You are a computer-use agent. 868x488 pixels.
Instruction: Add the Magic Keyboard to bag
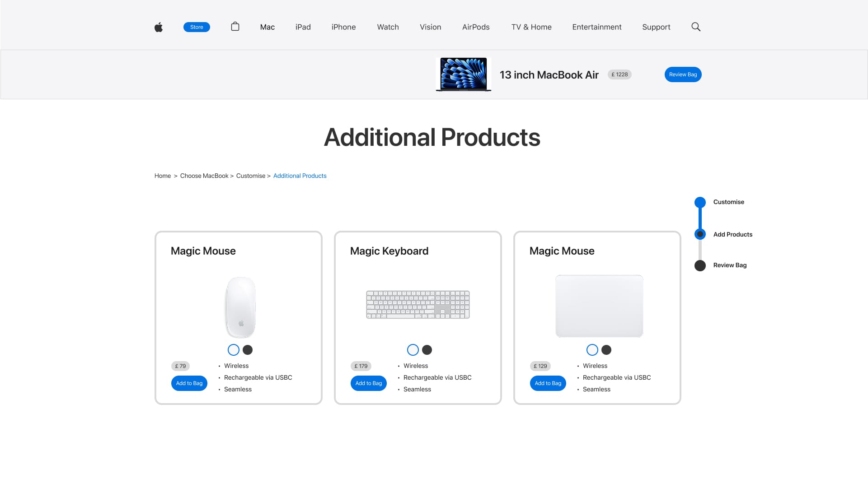tap(369, 383)
